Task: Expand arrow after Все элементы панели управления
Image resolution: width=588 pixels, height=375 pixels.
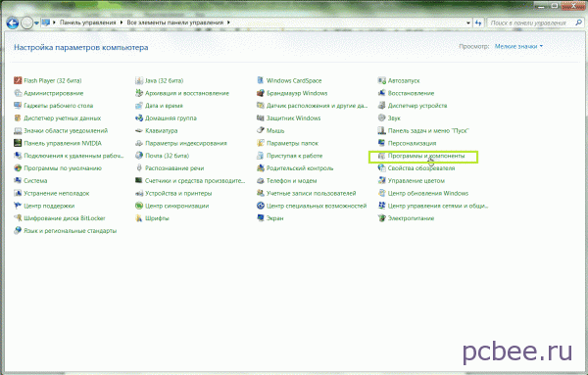Action: coord(228,23)
